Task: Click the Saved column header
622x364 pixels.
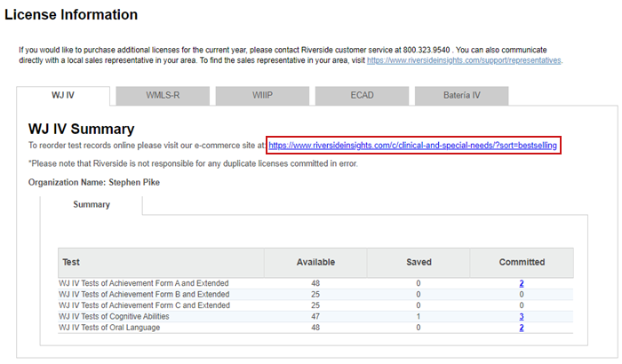Action: tap(419, 263)
